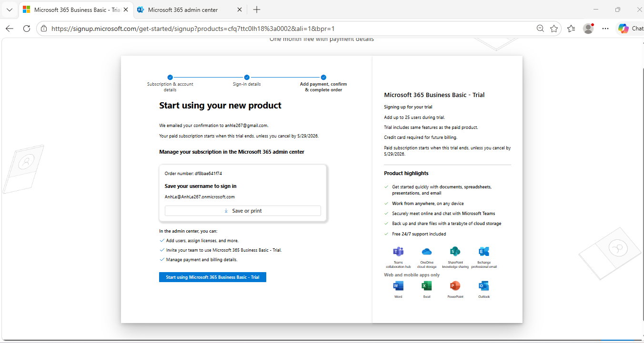
Task: Minimize the browser window
Action: [595, 10]
